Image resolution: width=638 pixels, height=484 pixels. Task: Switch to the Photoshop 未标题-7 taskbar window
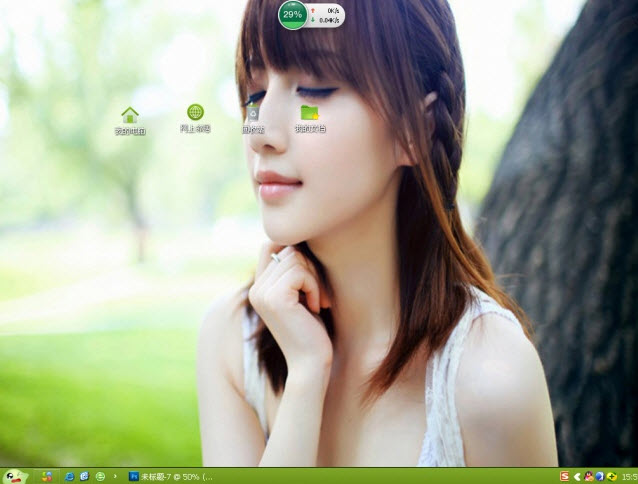[x=171, y=476]
